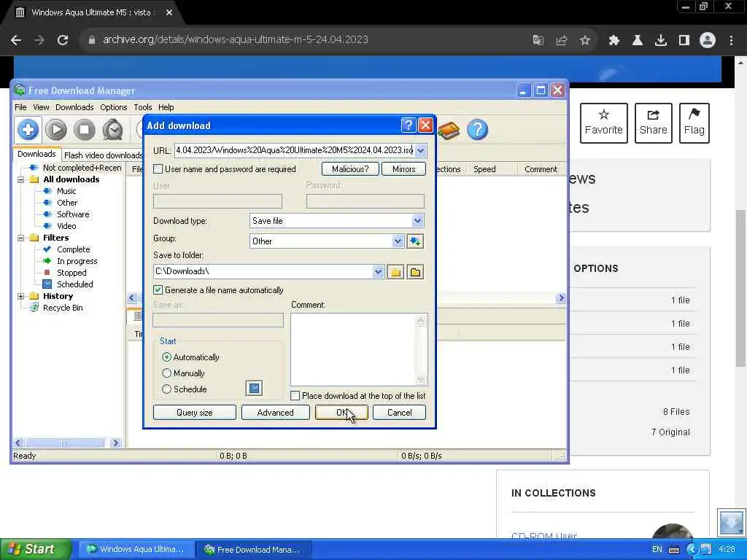Collapse the All downloads tree node
Image resolution: width=747 pixels, height=560 pixels.
(20, 179)
